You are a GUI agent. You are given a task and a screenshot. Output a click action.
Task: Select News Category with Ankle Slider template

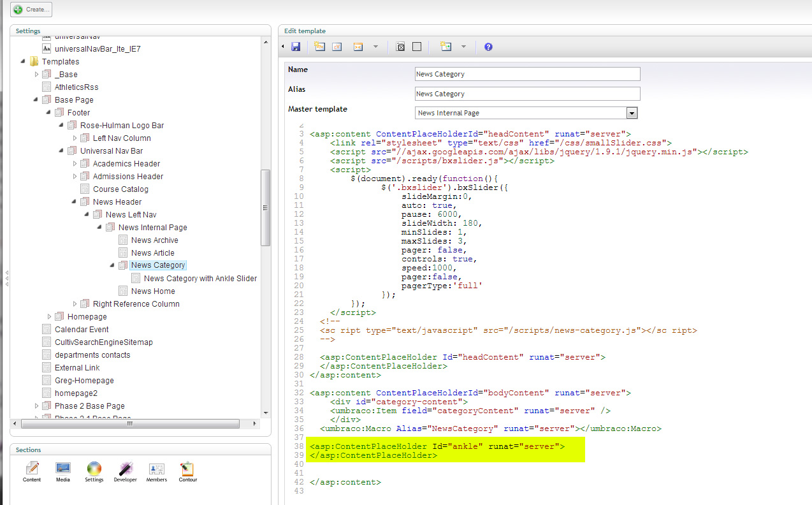coord(200,278)
